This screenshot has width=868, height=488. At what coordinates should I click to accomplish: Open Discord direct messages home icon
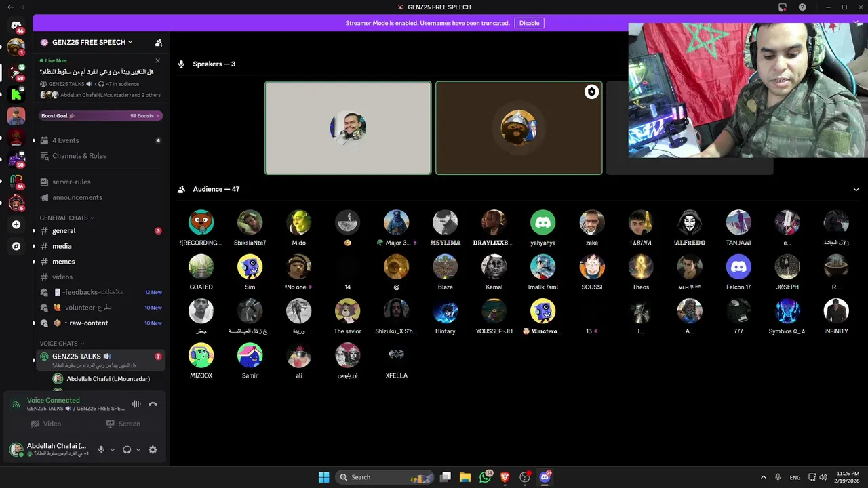coord(16,26)
